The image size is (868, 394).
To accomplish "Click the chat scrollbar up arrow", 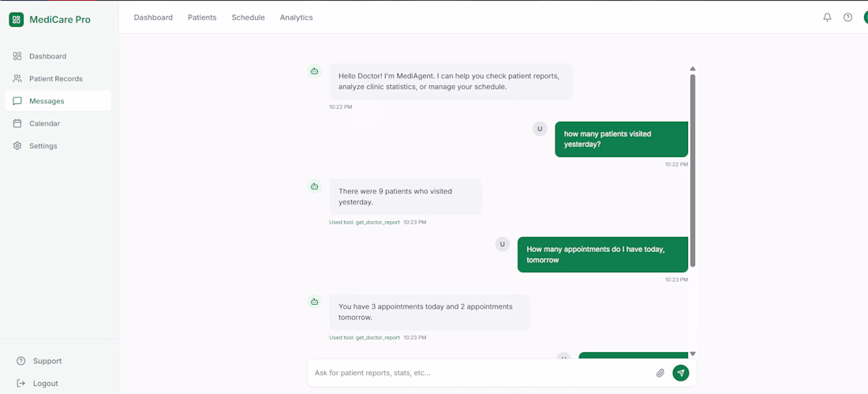I will point(693,69).
